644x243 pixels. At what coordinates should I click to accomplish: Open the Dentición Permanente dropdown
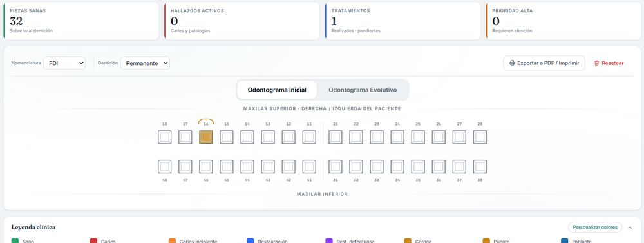tap(145, 63)
